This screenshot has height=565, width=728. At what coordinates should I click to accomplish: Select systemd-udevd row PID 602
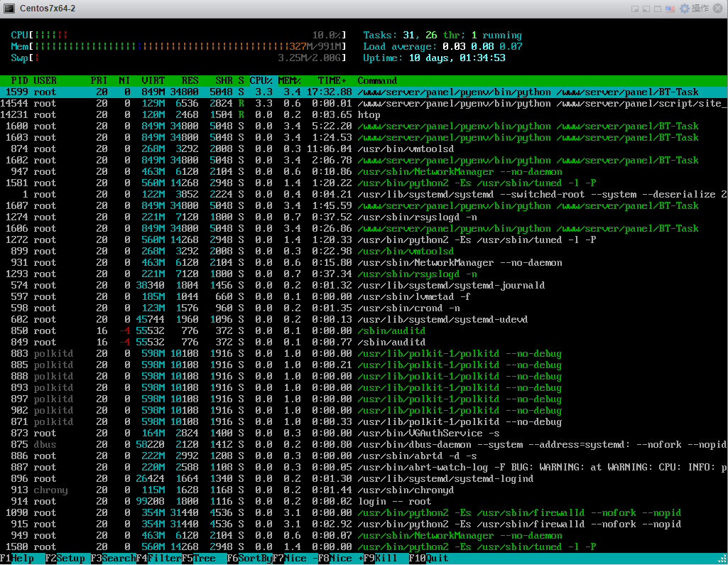364,319
